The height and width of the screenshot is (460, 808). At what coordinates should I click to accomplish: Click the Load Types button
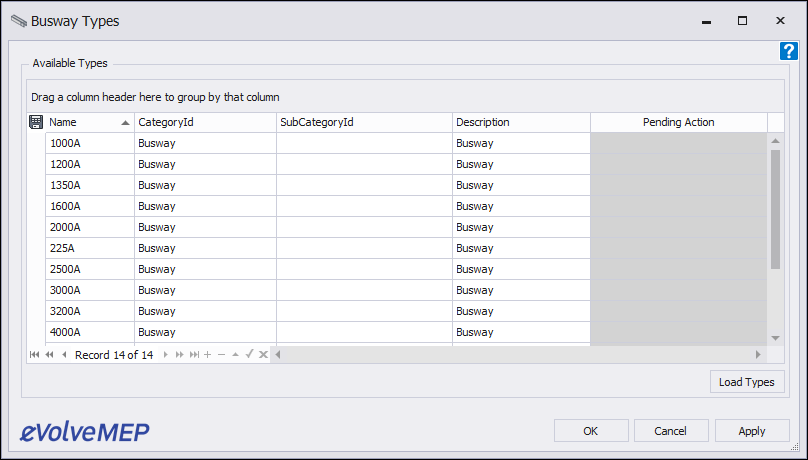point(747,382)
